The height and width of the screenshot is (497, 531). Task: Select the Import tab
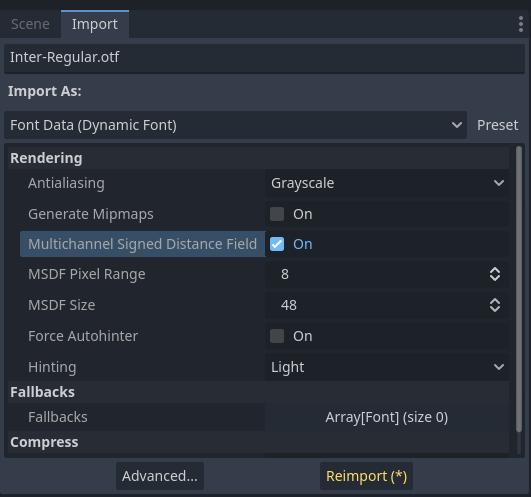click(x=95, y=24)
